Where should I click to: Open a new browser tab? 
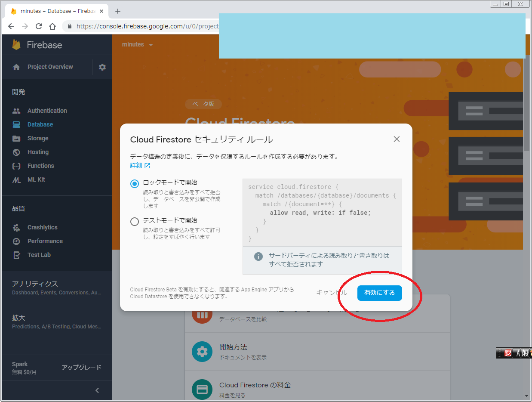[118, 11]
